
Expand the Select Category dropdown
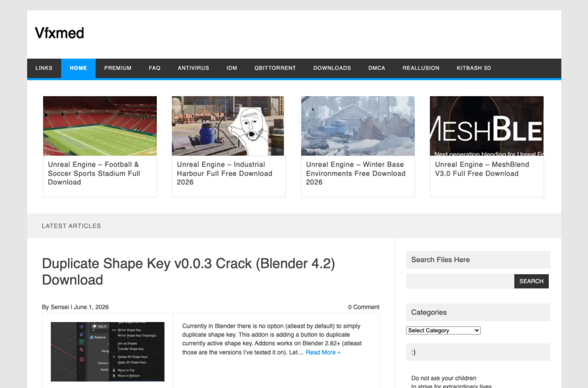pos(443,331)
